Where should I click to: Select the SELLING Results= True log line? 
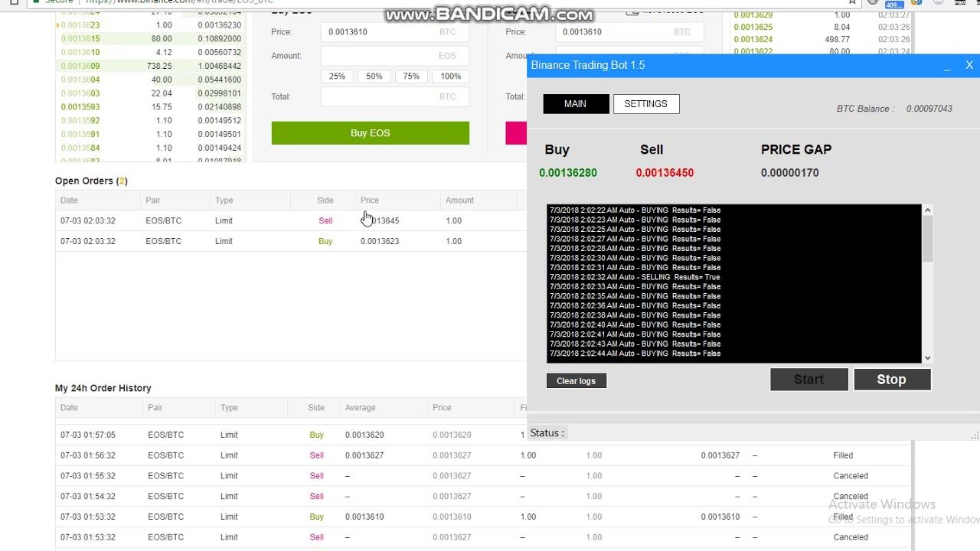[635, 277]
